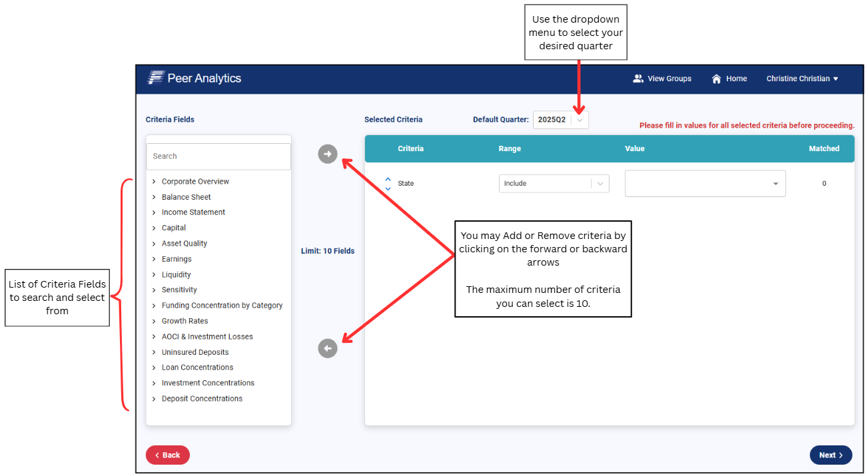
Task: Open the Default Quarter dropdown
Action: [580, 120]
